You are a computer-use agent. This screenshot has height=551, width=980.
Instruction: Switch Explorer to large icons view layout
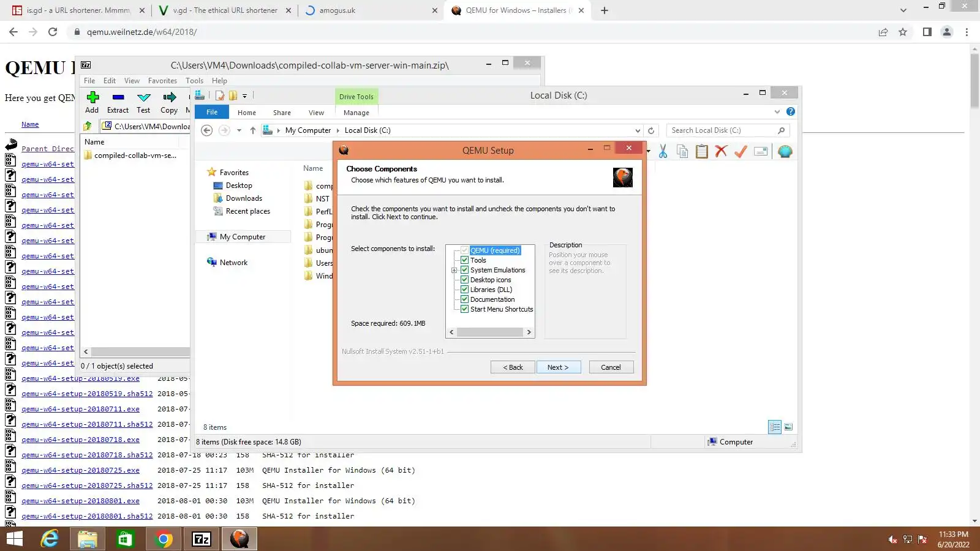(x=788, y=427)
